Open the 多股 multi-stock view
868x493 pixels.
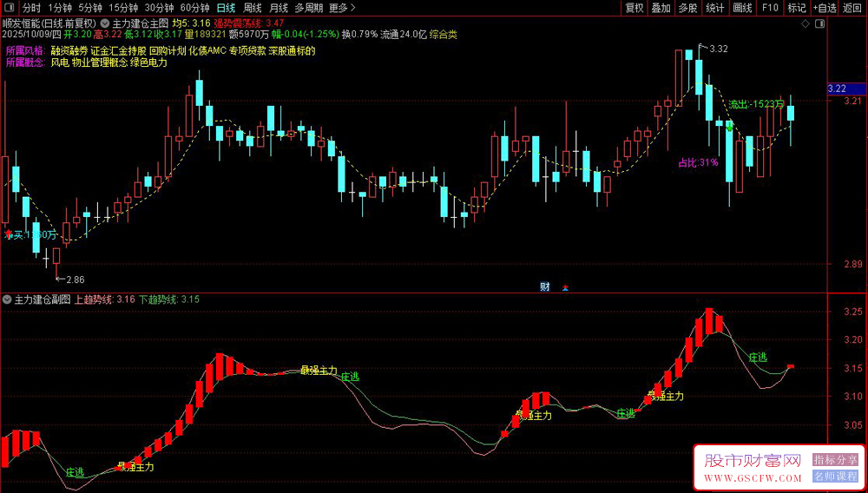click(688, 8)
